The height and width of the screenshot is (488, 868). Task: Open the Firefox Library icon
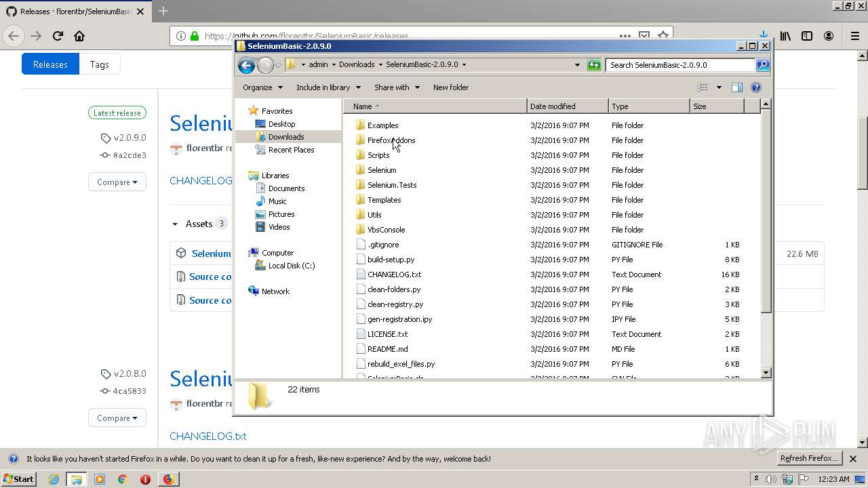(x=785, y=36)
